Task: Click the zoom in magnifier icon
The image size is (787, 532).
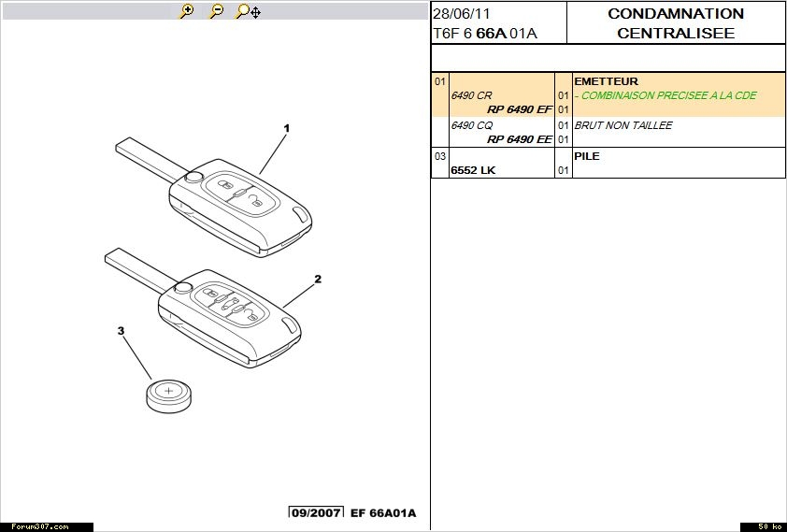Action: click(x=187, y=11)
